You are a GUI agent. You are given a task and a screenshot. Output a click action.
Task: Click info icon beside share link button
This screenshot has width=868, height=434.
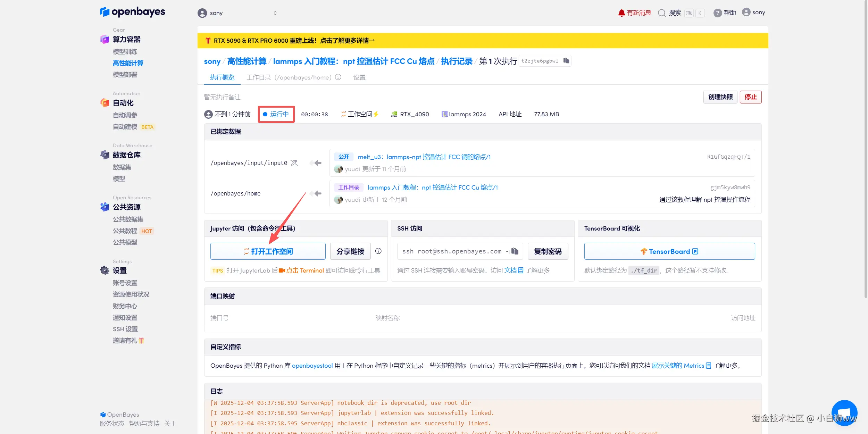pos(378,251)
